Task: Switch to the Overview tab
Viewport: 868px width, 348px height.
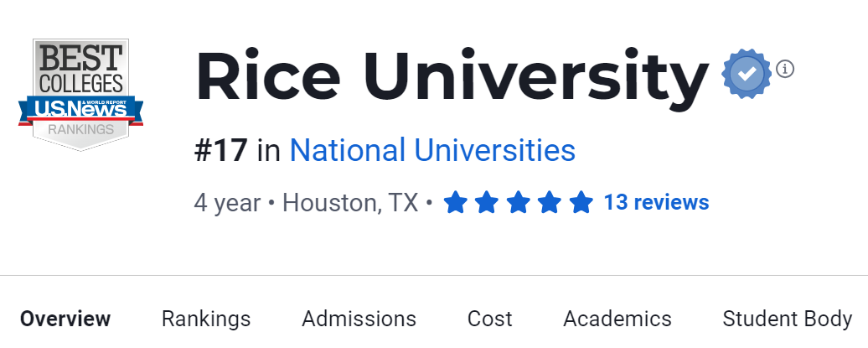Action: 65,319
